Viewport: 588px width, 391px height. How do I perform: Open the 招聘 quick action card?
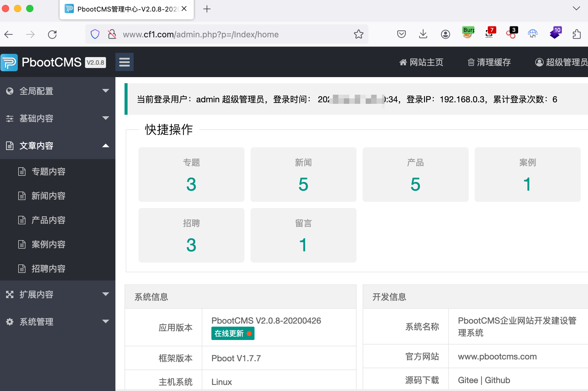click(191, 235)
